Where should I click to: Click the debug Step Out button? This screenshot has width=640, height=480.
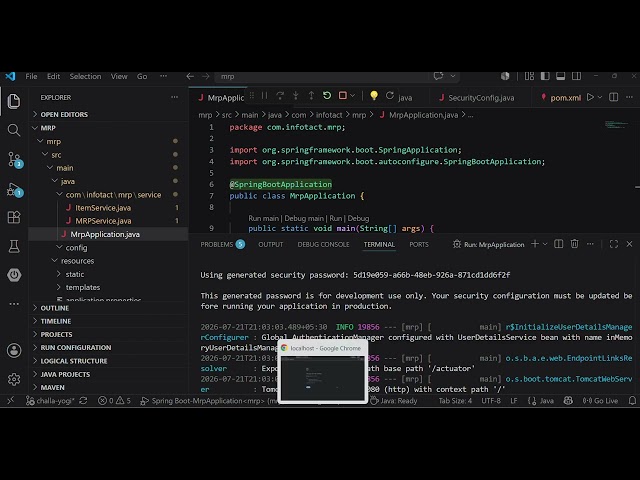point(311,96)
